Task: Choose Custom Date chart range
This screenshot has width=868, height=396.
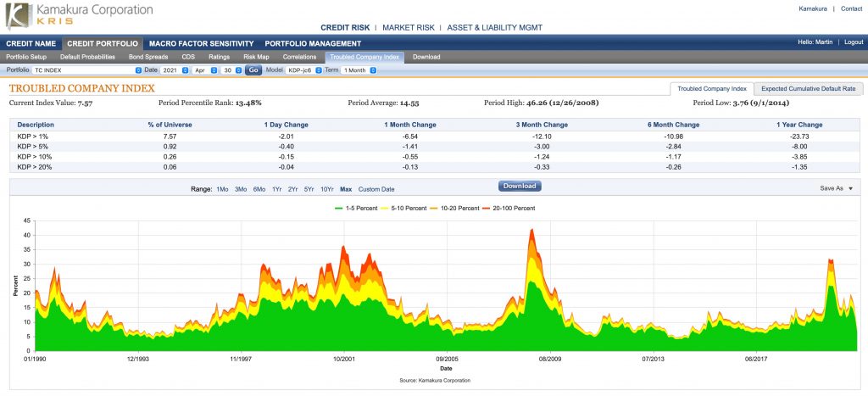Action: tap(376, 189)
